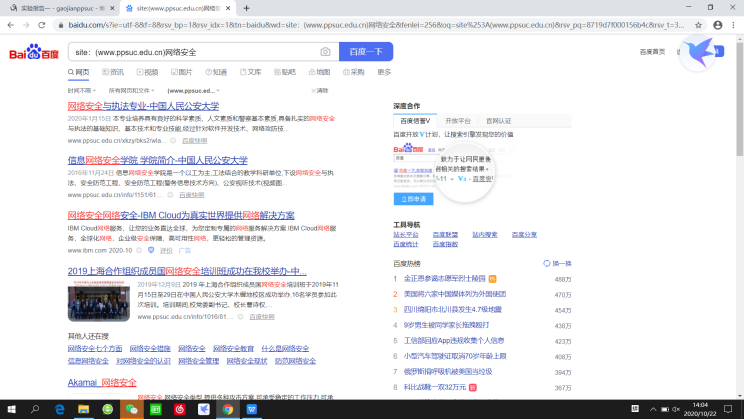The image size is (745, 419).
Task: Click the camera image search icon
Action: (x=325, y=52)
